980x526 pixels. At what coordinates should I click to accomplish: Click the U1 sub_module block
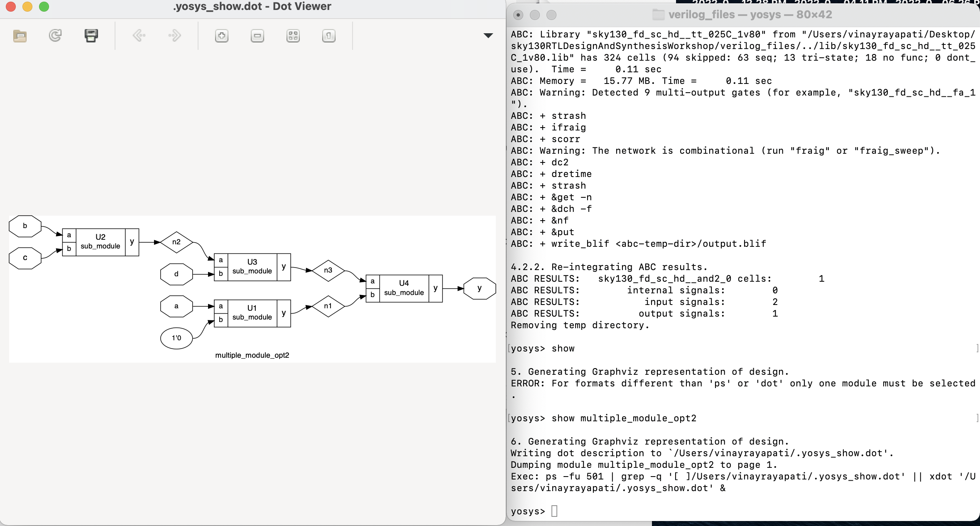(x=252, y=313)
